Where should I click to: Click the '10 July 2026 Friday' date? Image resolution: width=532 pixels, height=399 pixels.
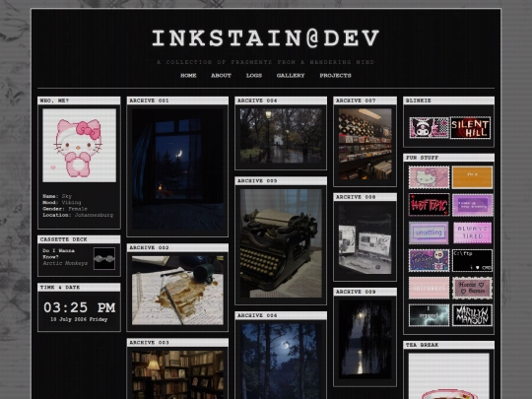point(79,319)
